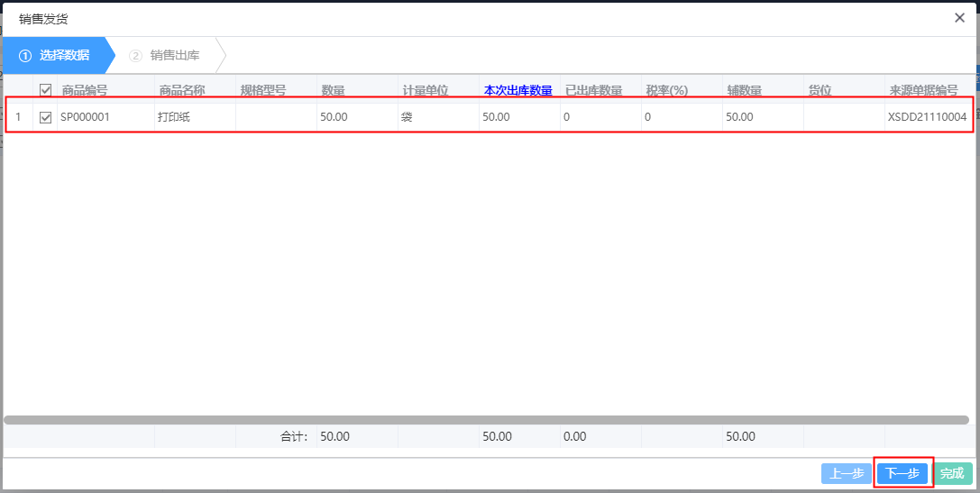Click the 规格型号 column header
The image size is (980, 493).
click(x=263, y=90)
